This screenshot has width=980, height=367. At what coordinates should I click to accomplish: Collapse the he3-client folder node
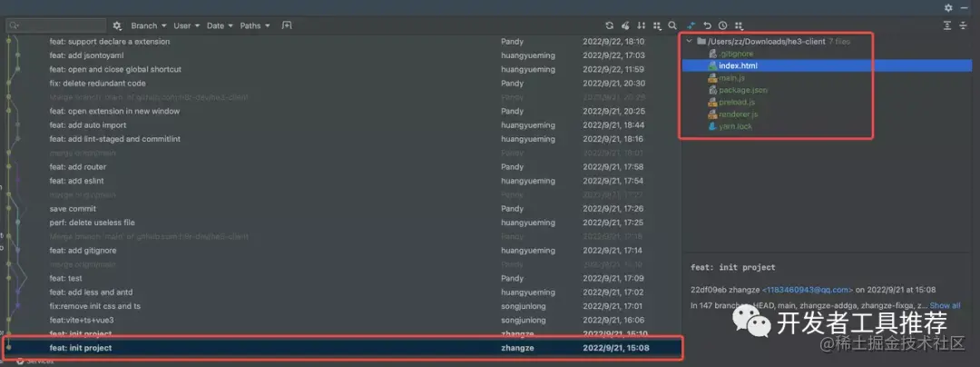click(690, 41)
